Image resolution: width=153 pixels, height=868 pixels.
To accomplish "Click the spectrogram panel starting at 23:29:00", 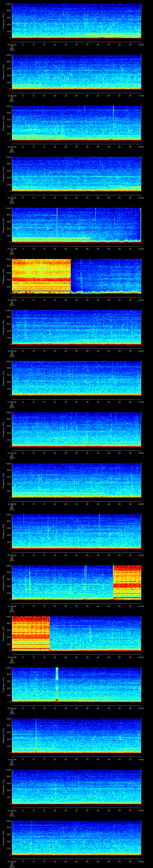I will [76, 21].
